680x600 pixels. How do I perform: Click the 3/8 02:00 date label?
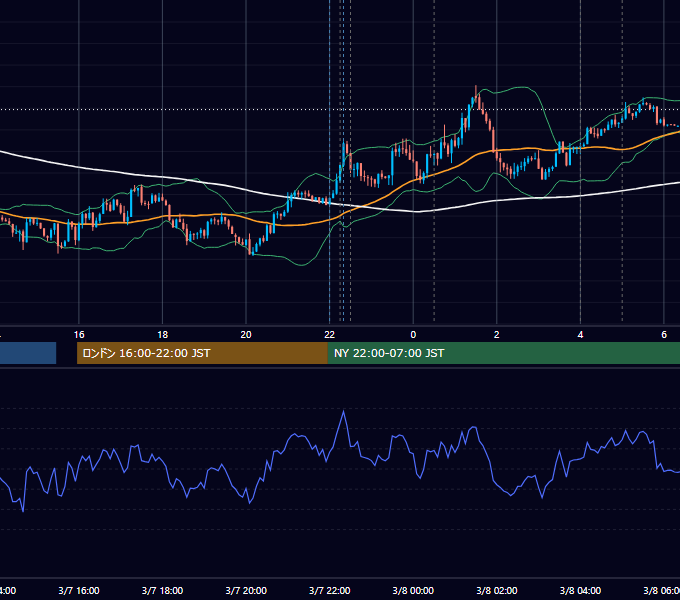pyautogui.click(x=497, y=591)
